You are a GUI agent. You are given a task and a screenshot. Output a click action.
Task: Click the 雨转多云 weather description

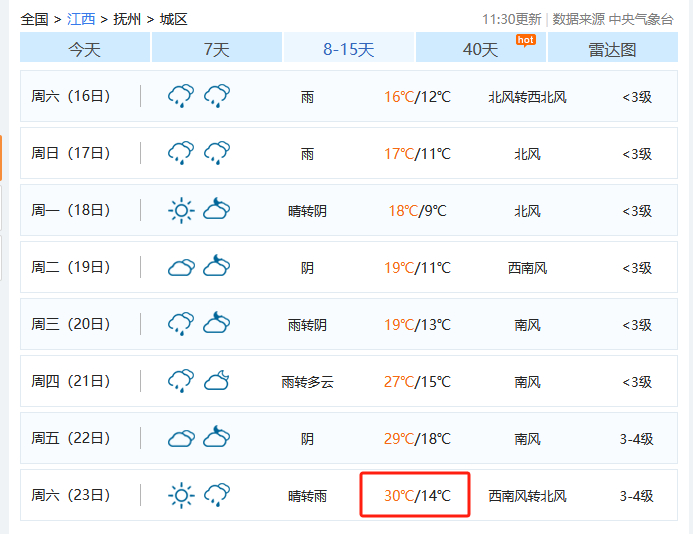pos(308,382)
